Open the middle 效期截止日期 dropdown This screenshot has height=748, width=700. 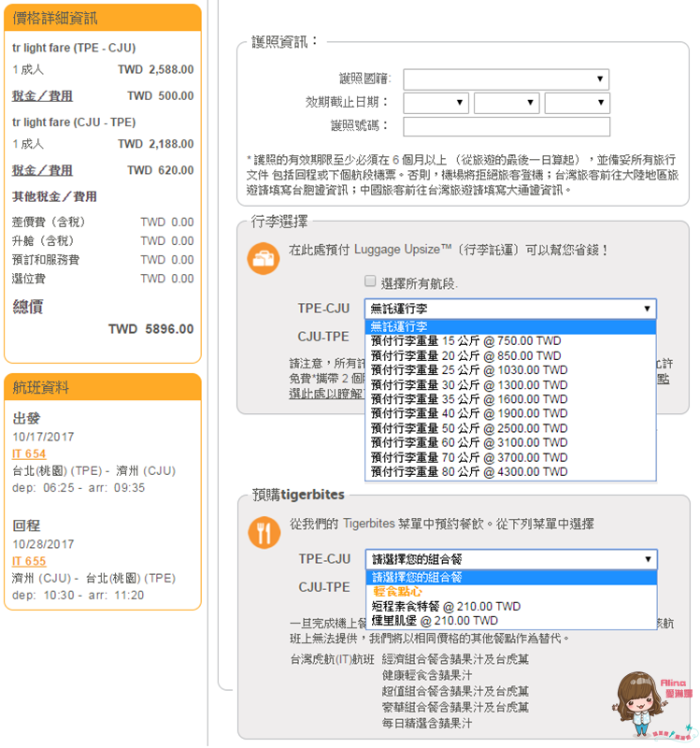coord(507,103)
